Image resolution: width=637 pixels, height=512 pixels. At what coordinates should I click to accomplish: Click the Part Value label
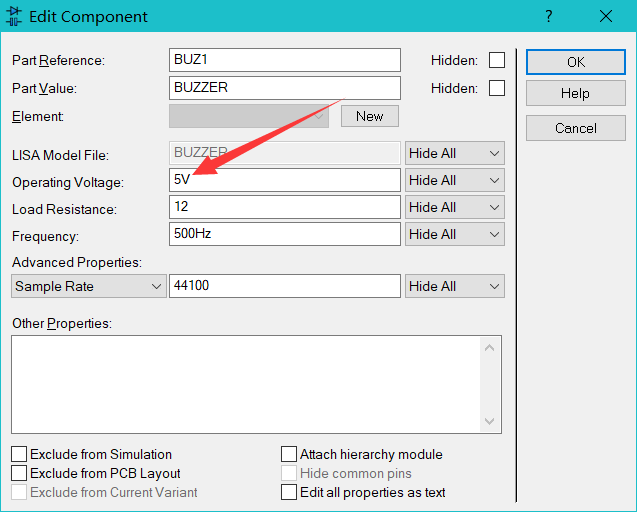[44, 88]
